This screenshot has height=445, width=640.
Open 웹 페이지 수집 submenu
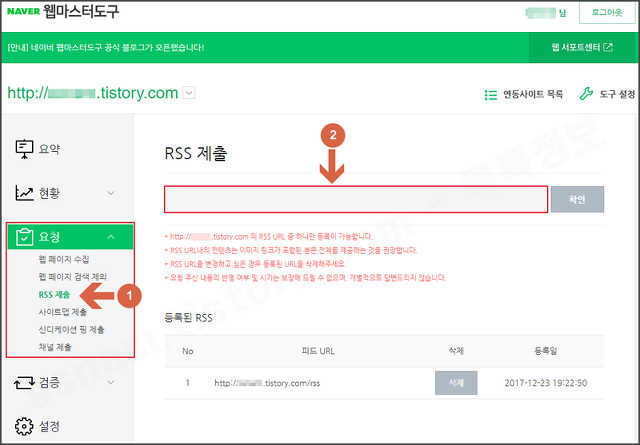click(64, 259)
